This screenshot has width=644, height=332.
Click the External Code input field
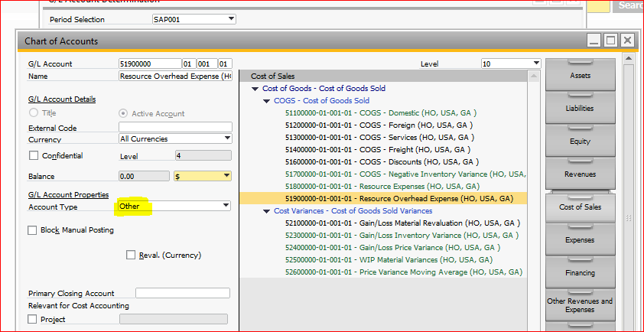pyautogui.click(x=175, y=127)
